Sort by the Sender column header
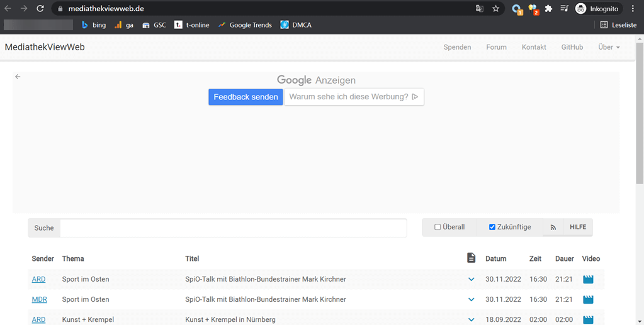Screen dimensions: 644x325 pos(43,258)
